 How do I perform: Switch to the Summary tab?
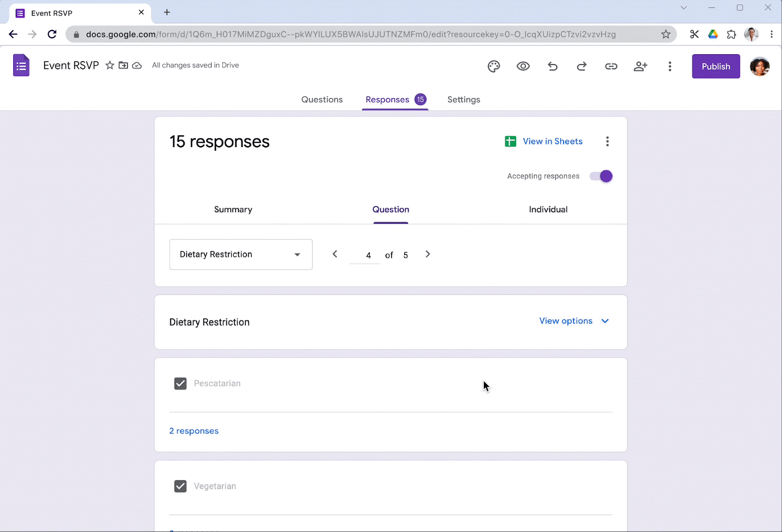(233, 210)
